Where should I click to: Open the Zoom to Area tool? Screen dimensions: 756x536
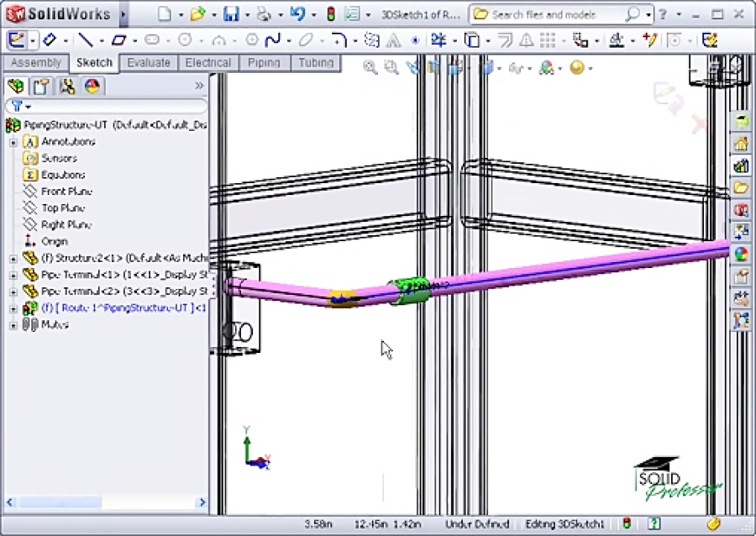391,67
